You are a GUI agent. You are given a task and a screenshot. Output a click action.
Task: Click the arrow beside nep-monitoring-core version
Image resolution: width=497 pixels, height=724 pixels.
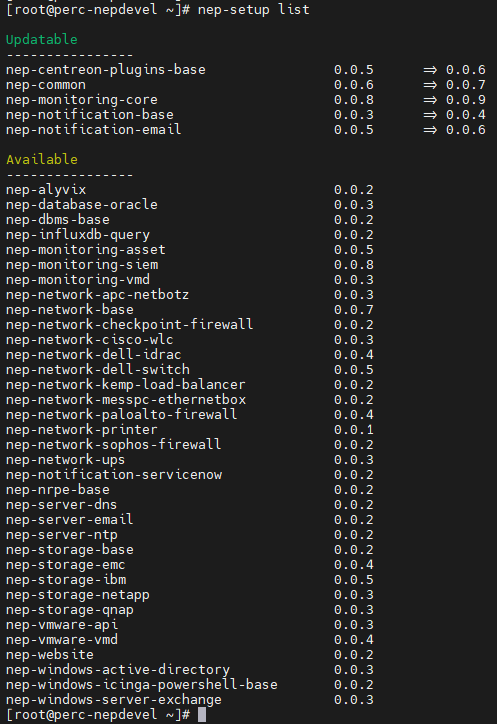[x=430, y=100]
